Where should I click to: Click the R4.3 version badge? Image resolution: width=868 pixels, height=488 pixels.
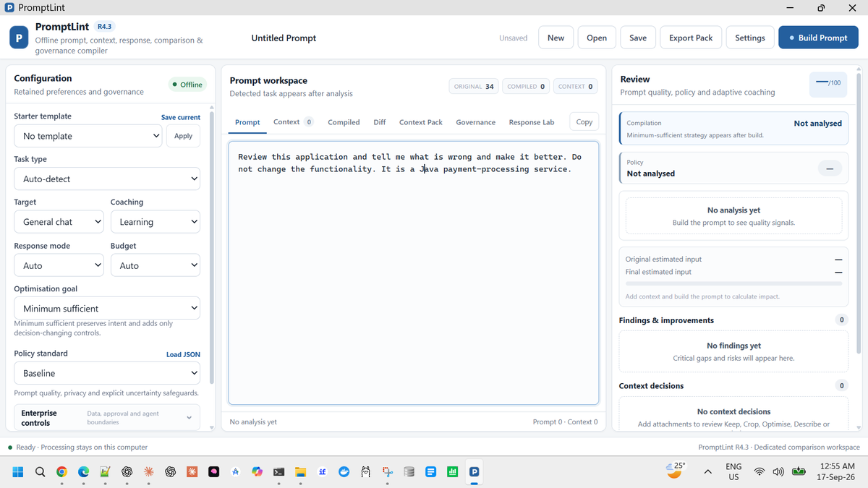pyautogui.click(x=104, y=27)
